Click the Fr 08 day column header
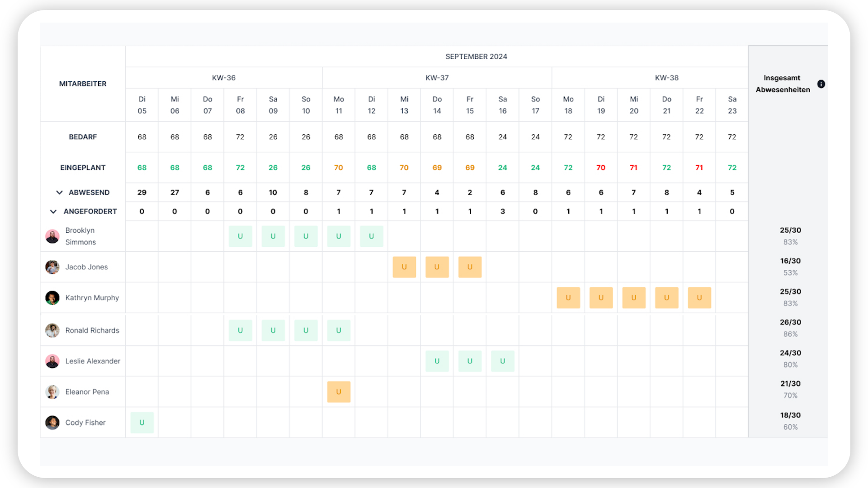This screenshot has height=488, width=868. 240,105
